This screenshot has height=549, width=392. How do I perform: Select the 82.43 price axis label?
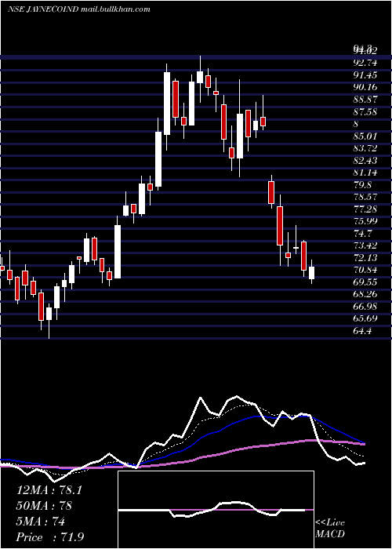pyautogui.click(x=365, y=161)
